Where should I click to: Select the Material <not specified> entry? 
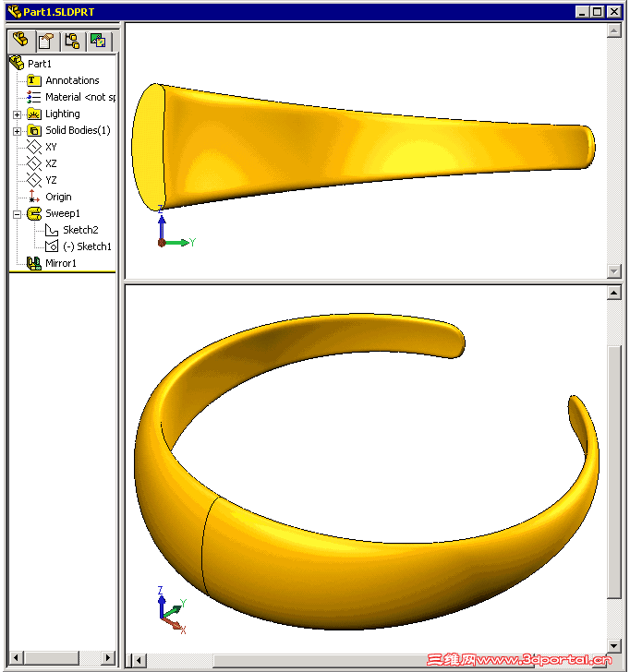pyautogui.click(x=80, y=97)
